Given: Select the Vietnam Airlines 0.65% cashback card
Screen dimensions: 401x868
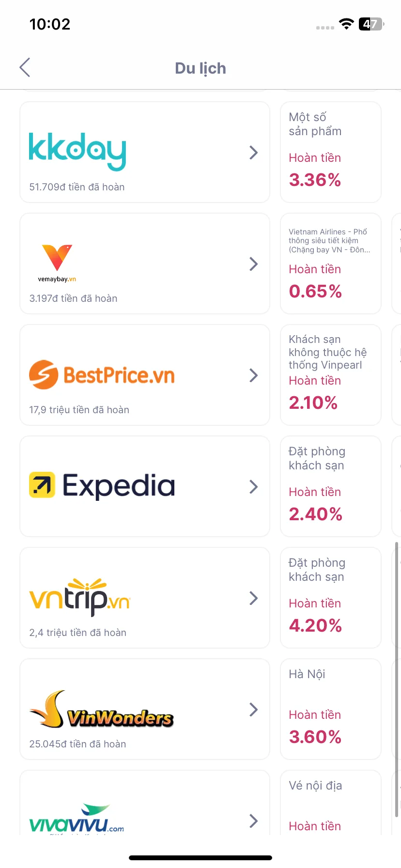Looking at the screenshot, I should click(331, 263).
